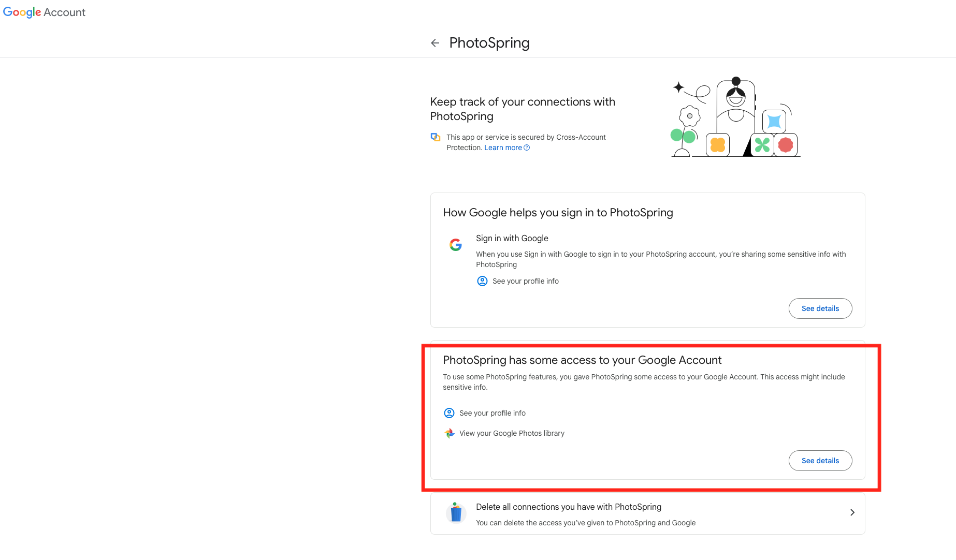Click the PhotoSpring page title
This screenshot has height=560, width=956.
pos(489,43)
